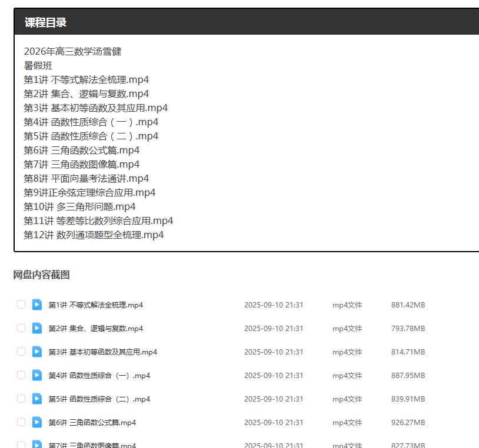
Task: Click the video icon for 第6讲 三角函数公式篇
Action: pos(37,422)
